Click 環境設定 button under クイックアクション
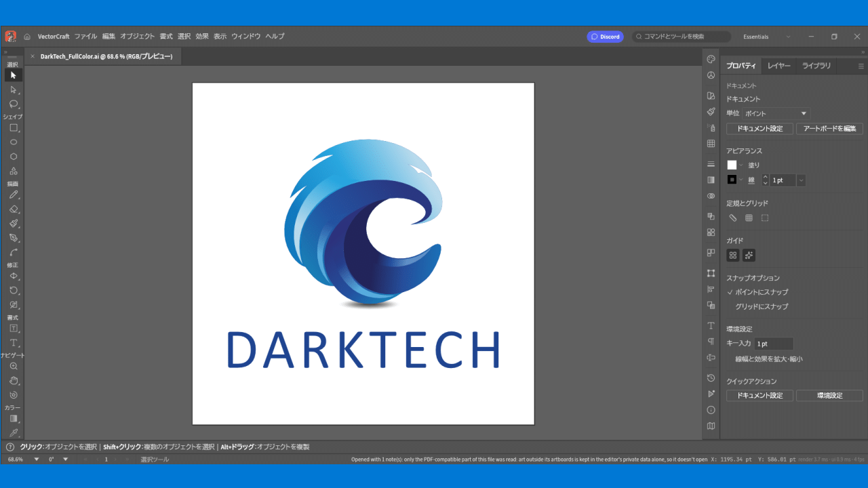The image size is (868, 488). pos(829,395)
